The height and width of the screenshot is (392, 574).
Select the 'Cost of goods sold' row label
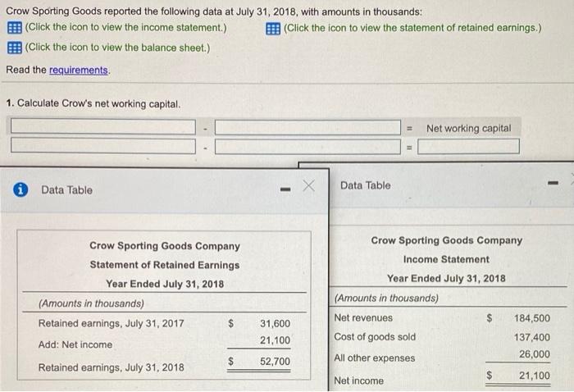[375, 337]
